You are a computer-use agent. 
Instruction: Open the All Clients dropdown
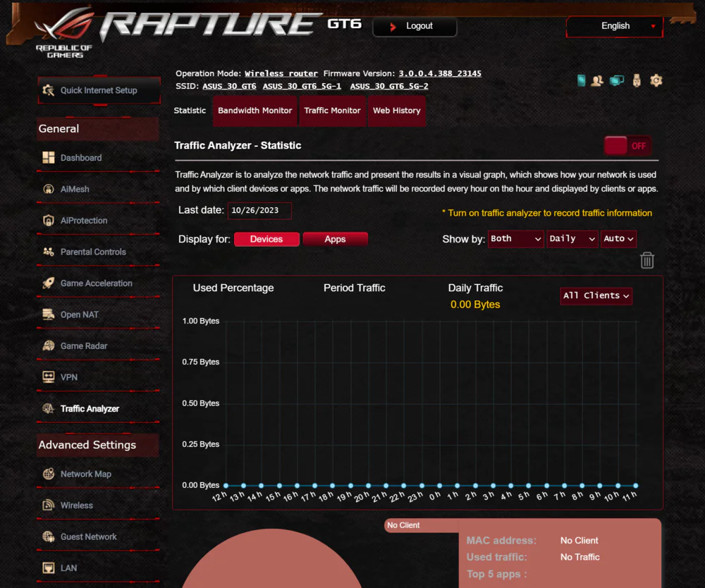596,296
